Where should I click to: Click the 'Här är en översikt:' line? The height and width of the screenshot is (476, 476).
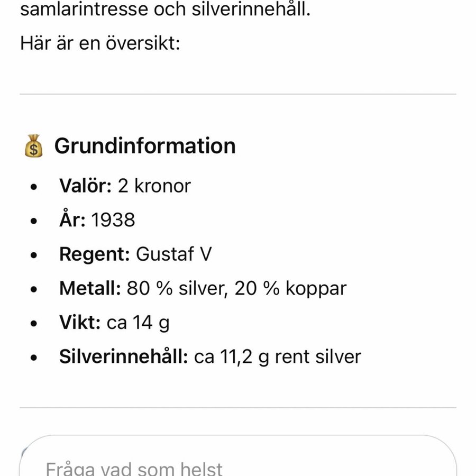pos(100,43)
